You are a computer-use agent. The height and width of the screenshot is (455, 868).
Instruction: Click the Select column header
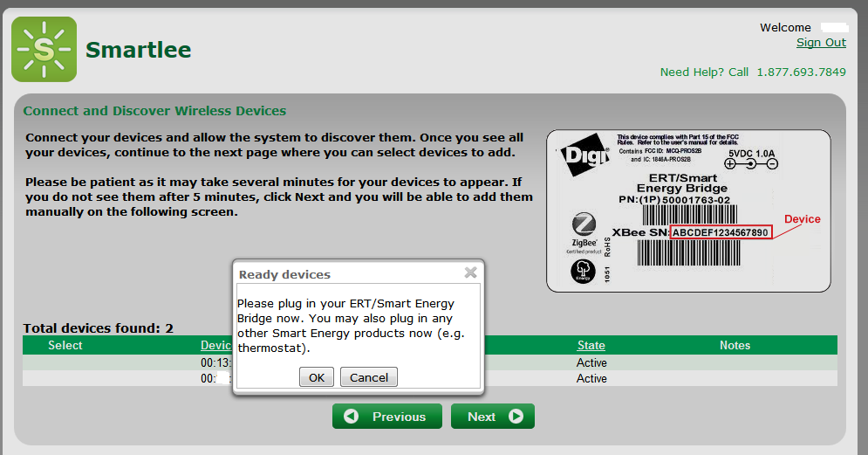[65, 345]
